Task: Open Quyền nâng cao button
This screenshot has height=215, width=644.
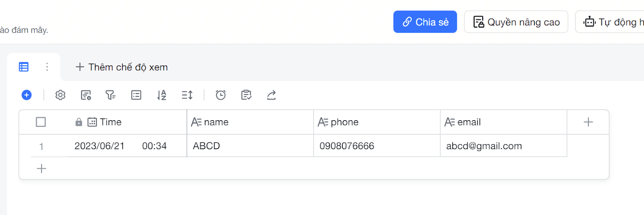Action: point(516,22)
